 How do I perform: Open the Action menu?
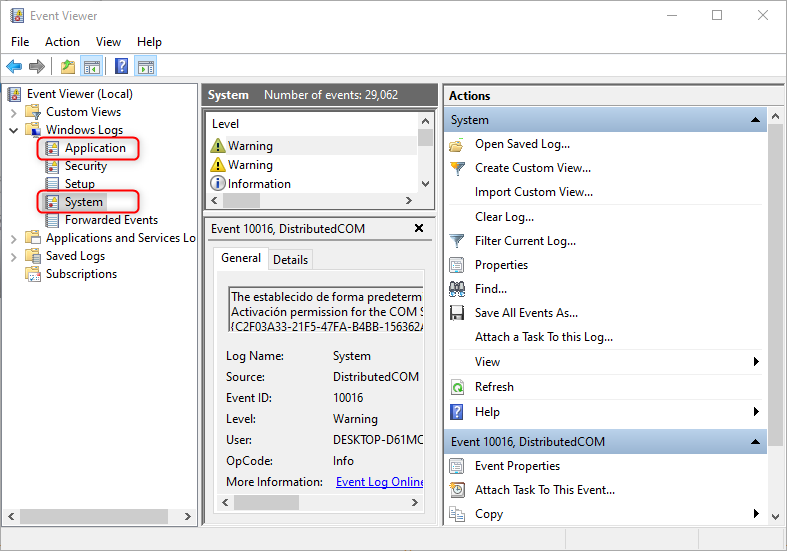click(62, 42)
